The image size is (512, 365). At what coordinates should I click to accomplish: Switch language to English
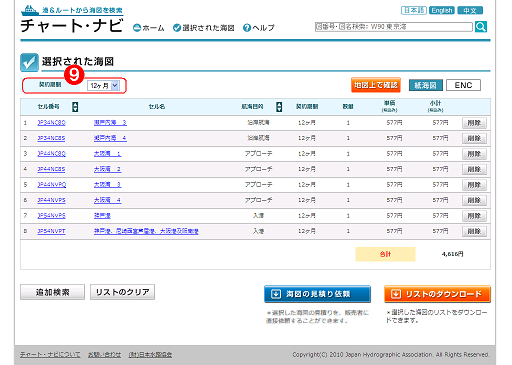(442, 10)
